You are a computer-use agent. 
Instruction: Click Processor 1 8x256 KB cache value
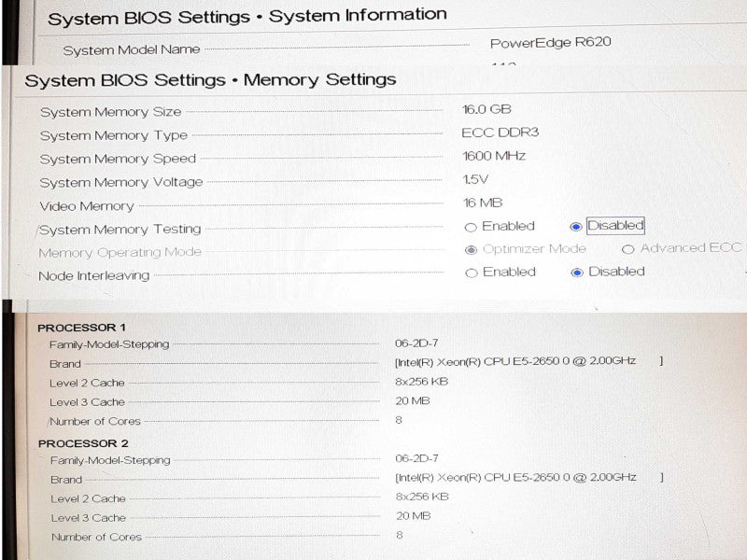coord(422,382)
